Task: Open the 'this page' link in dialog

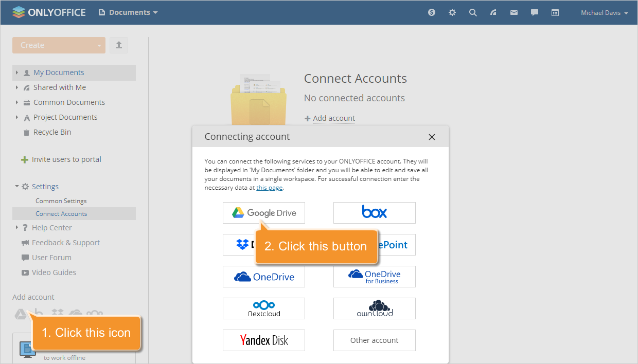Action: (270, 187)
